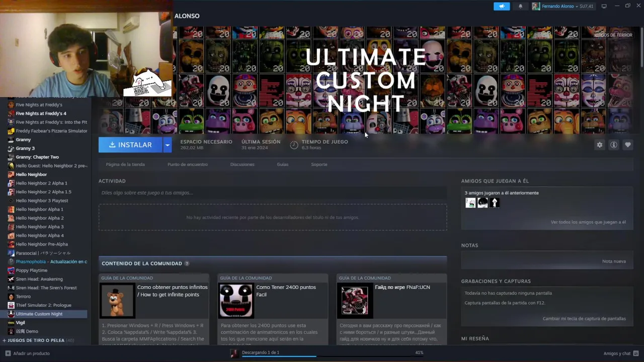Viewport: 644px width, 362px height.
Task: Open Como Tener 2400 puntos guide thumbnail
Action: point(236,300)
